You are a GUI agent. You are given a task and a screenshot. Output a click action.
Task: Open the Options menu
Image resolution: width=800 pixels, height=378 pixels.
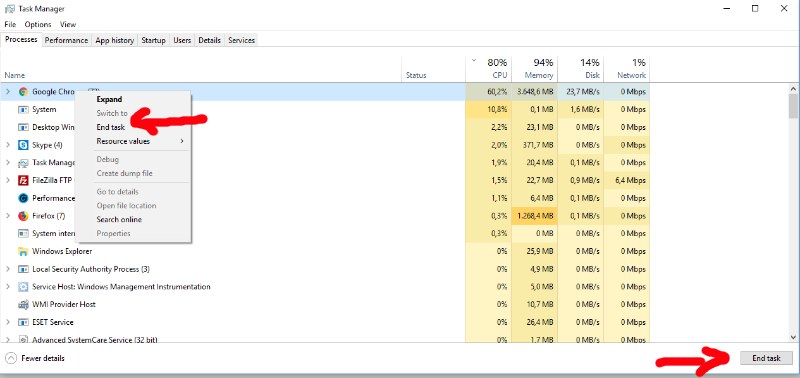[x=38, y=24]
